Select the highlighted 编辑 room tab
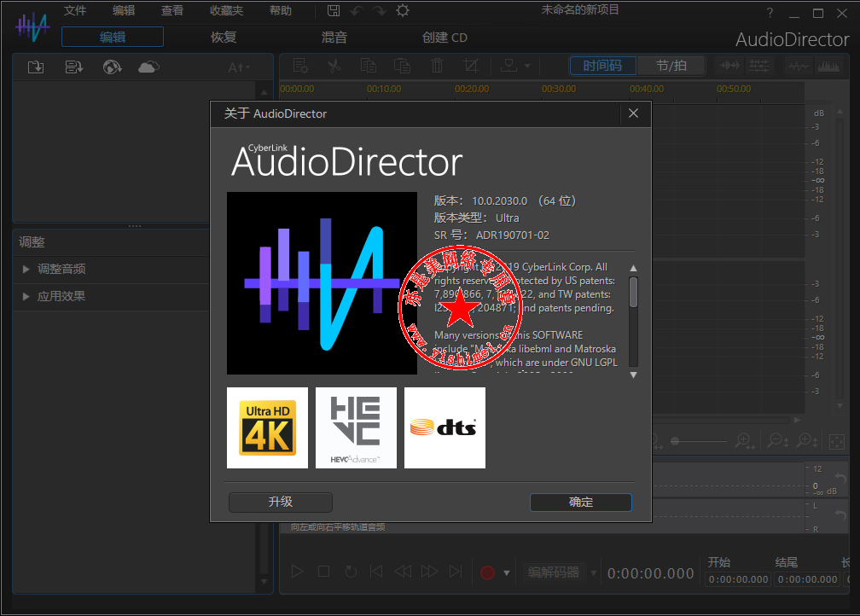860x616 pixels. point(113,37)
